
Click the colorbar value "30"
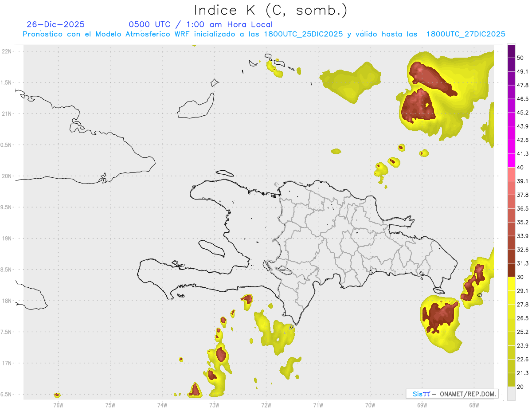(x=521, y=277)
